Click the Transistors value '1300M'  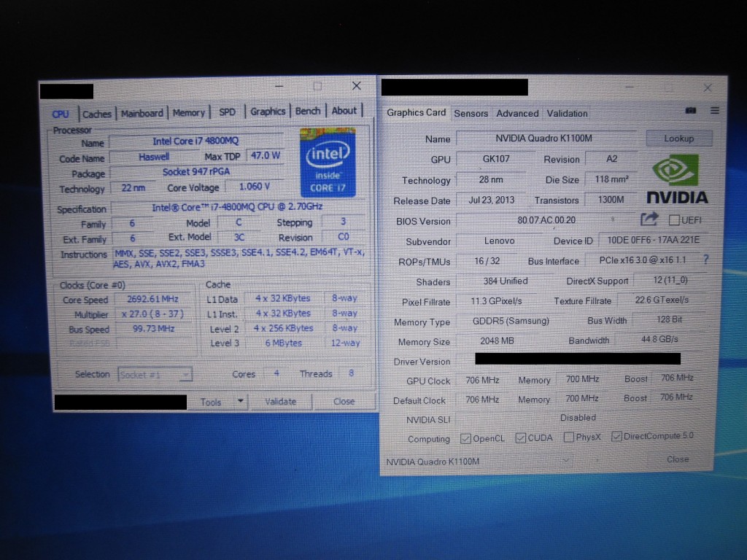pos(611,200)
